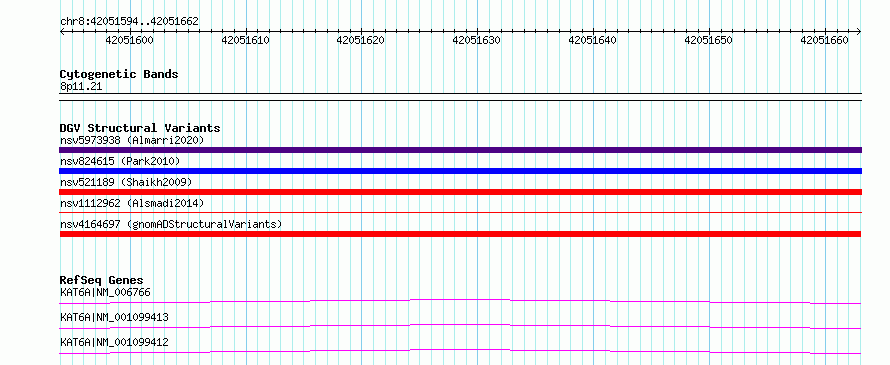This screenshot has height=365, width=890.
Task: Click the Cytogenetic Bands track title
Action: coord(119,74)
